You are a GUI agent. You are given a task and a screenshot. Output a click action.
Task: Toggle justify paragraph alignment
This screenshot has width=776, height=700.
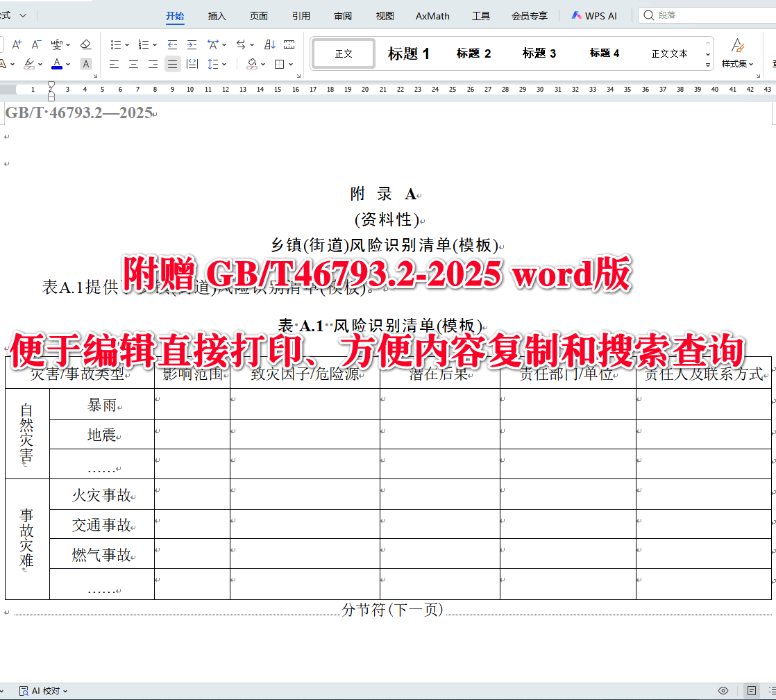click(171, 65)
